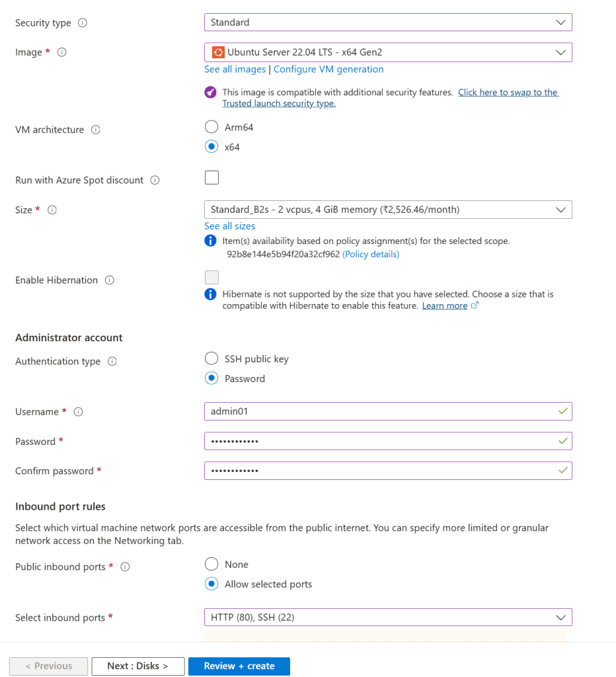Choose SSH public key authentication
616x677 pixels.
click(x=212, y=359)
